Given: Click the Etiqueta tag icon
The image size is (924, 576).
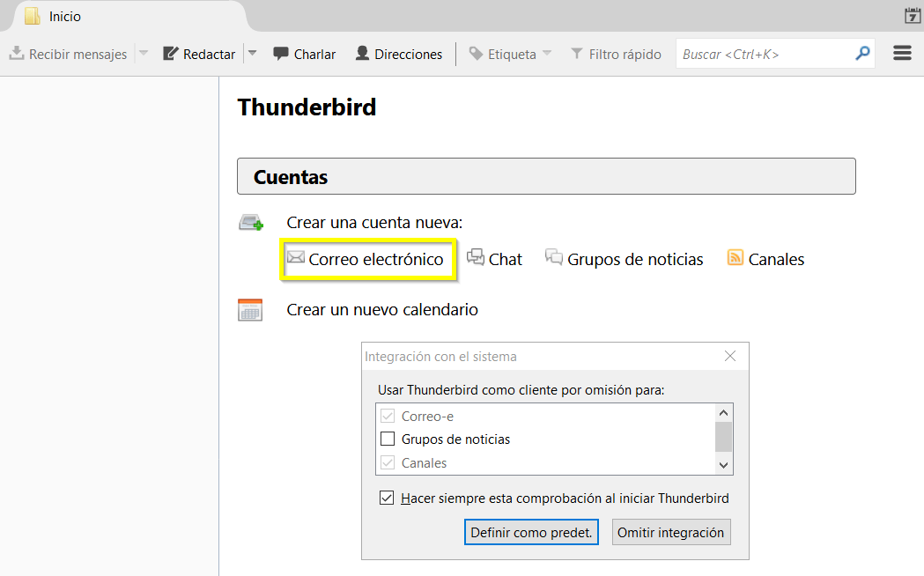Looking at the screenshot, I should click(476, 54).
